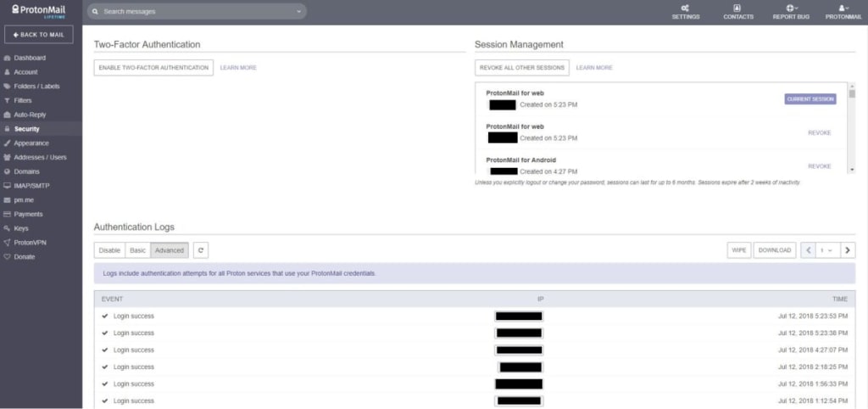This screenshot has width=868, height=409.
Task: Revoke the ProtonMail for Android session
Action: coord(820,166)
